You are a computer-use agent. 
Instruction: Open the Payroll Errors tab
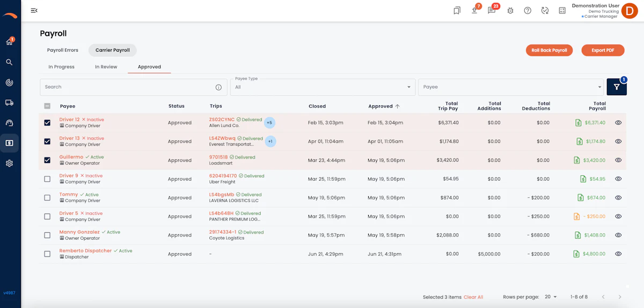pyautogui.click(x=63, y=50)
